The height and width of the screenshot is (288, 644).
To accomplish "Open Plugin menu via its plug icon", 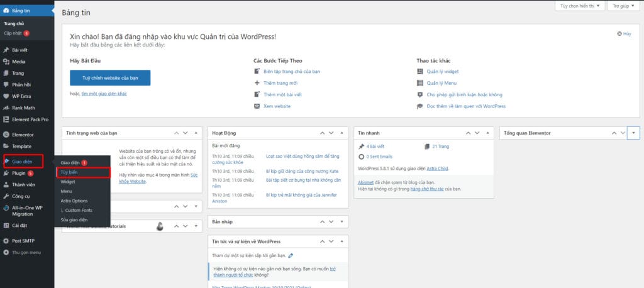I will [x=6, y=174].
